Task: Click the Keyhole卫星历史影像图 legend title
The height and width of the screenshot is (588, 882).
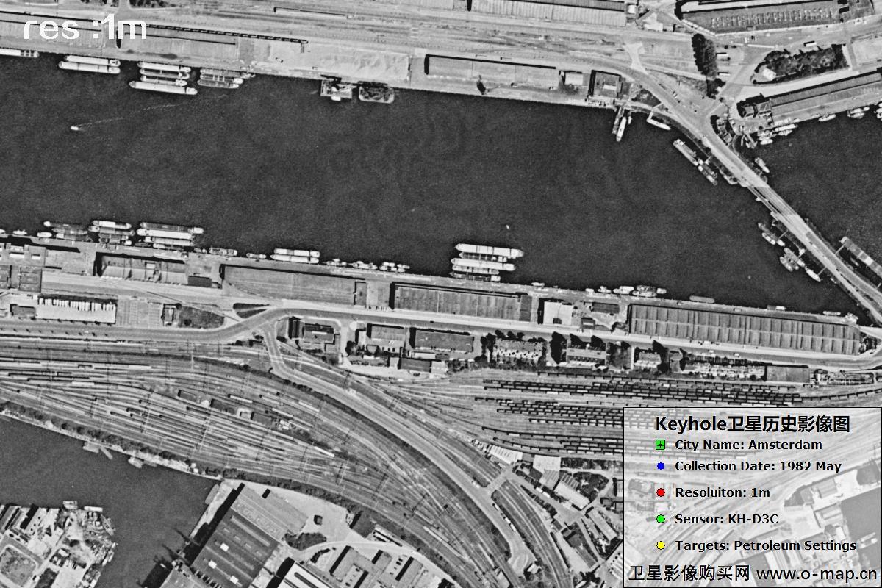Action: 752,424
